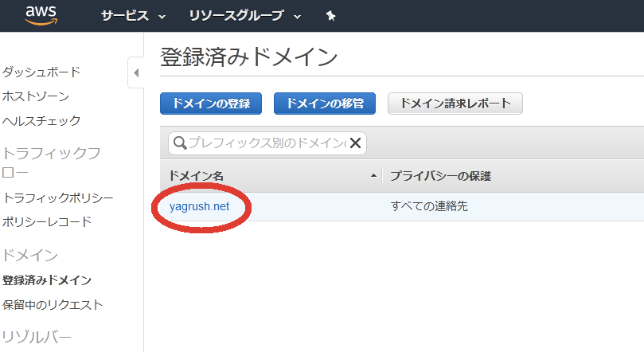Click the ドメインの登録 button
The height and width of the screenshot is (352, 644).
(x=211, y=104)
